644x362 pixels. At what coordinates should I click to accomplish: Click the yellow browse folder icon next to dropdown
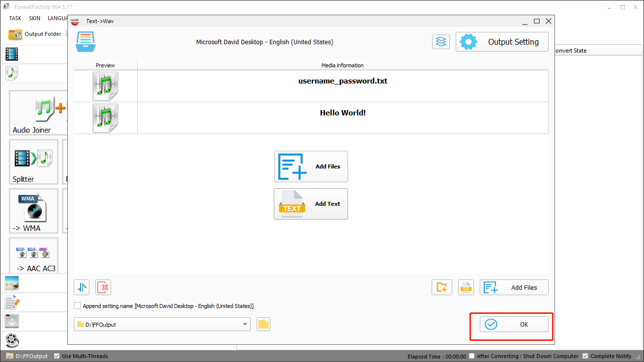click(263, 324)
